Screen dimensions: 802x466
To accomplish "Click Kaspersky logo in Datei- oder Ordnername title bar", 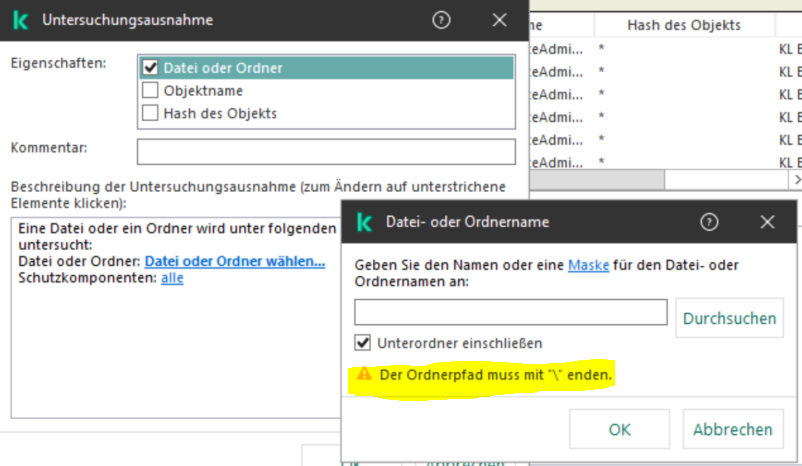I will tap(365, 222).
